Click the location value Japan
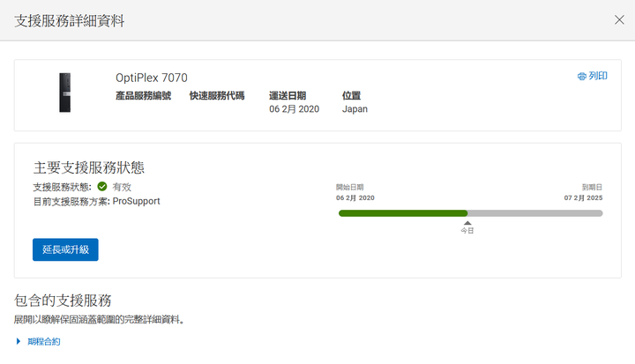Image resolution: width=635 pixels, height=364 pixels. click(x=355, y=109)
